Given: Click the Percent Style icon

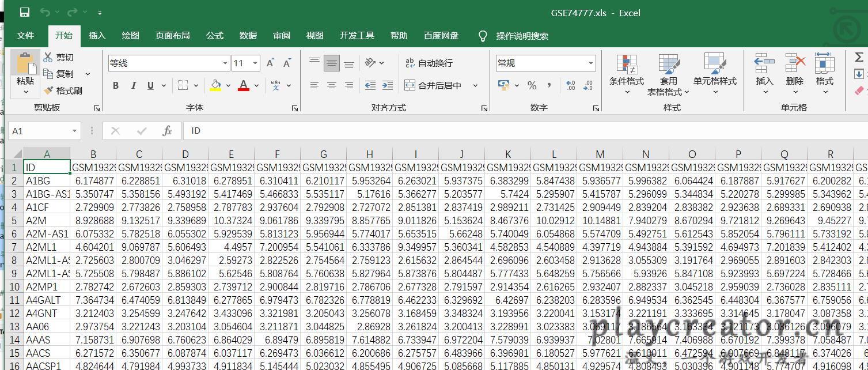Looking at the screenshot, I should click(x=532, y=85).
